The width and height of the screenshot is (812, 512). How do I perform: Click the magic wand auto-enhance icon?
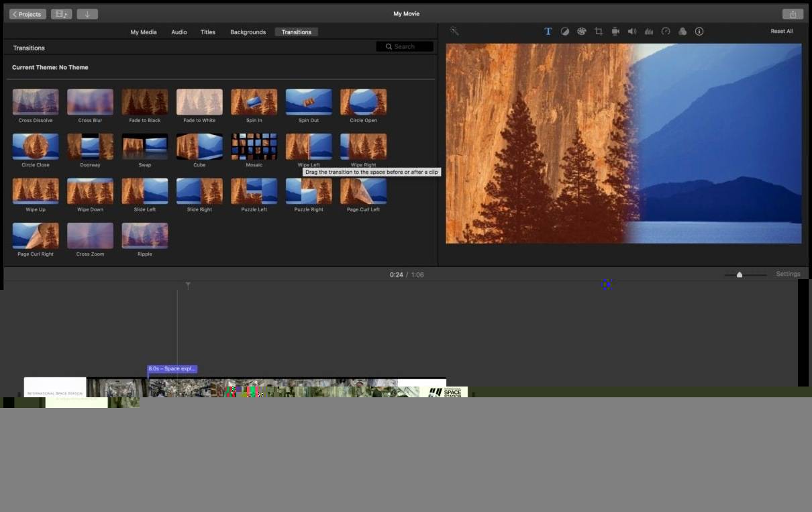pyautogui.click(x=454, y=31)
